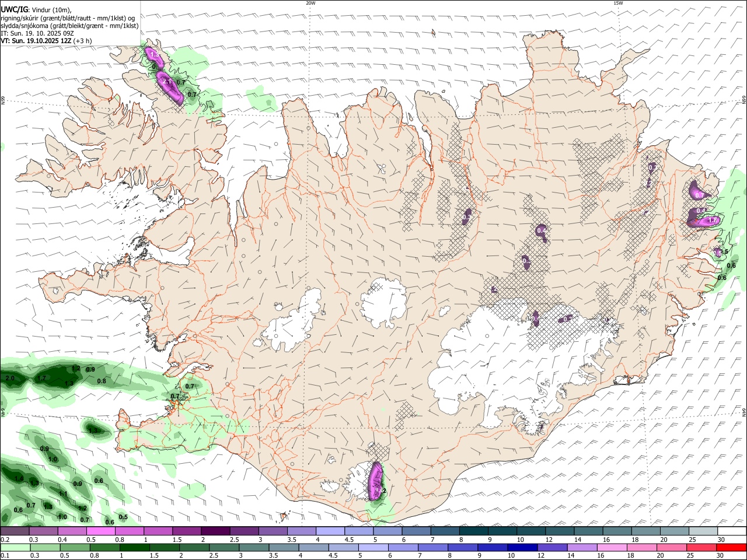The image size is (747, 560).
Task: Click the 30 label in the upper legend row
Action: tap(721, 540)
